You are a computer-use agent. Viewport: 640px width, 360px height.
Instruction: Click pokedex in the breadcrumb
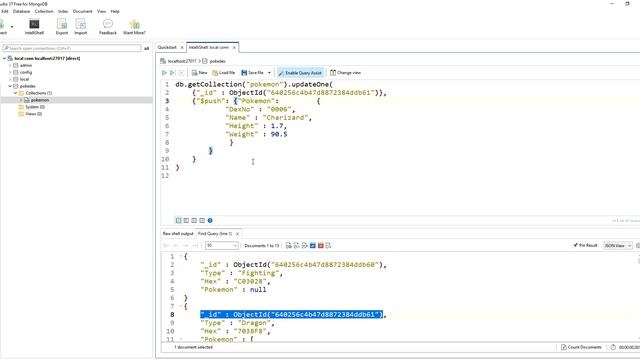218,61
